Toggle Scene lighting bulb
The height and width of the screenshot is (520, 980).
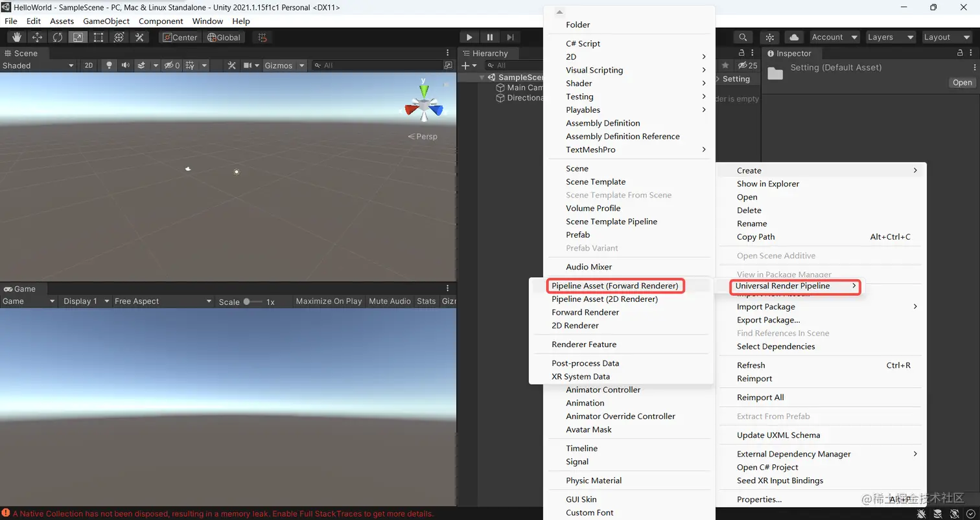pos(109,65)
